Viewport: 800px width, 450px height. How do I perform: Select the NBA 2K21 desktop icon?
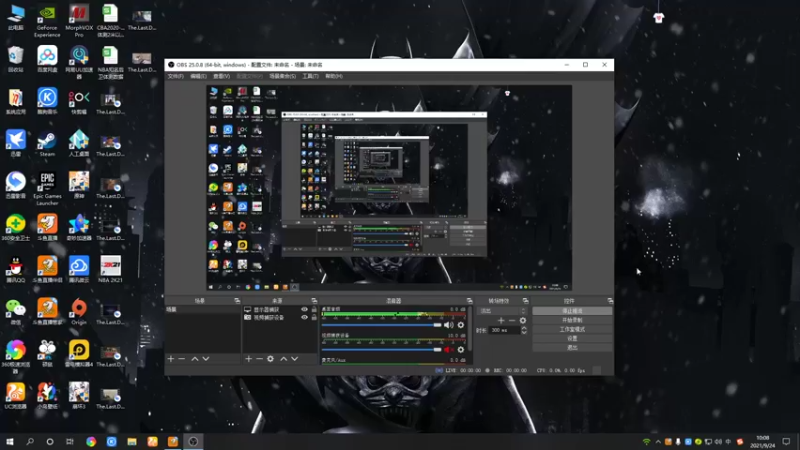[x=110, y=269]
